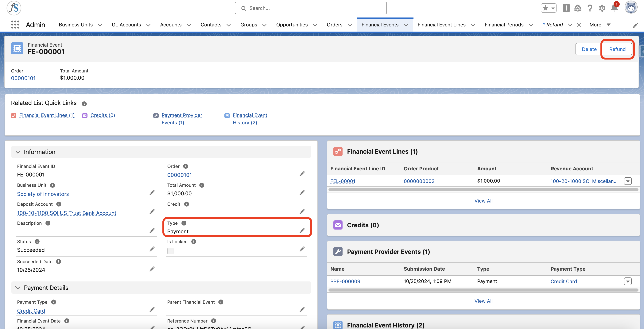Edit the Payment Type pencil icon

click(152, 309)
